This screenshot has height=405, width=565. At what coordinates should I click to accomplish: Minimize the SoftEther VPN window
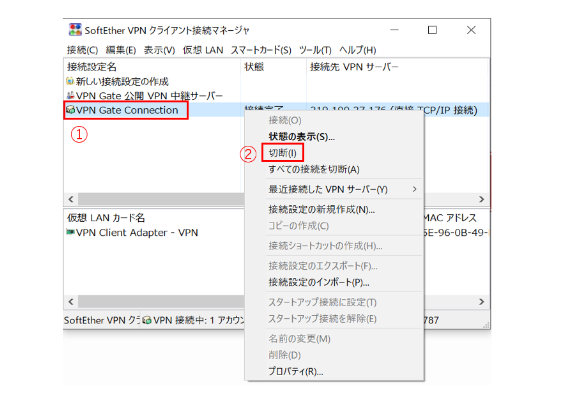(x=395, y=30)
